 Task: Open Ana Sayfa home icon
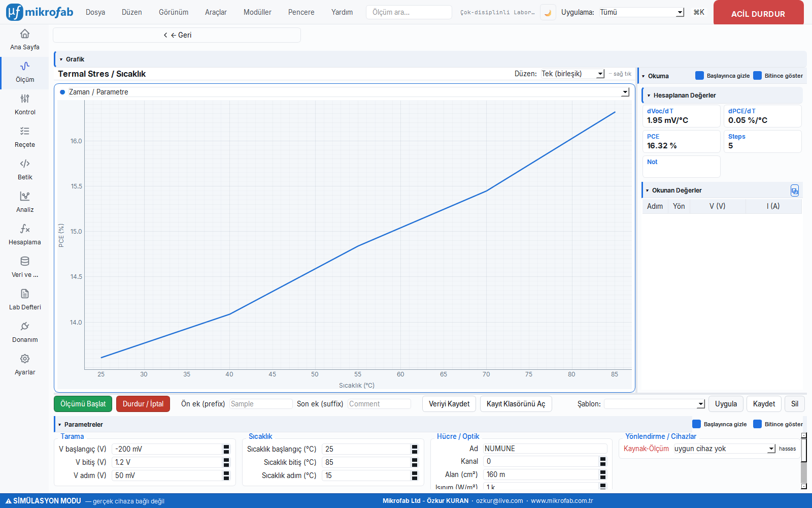[x=24, y=34]
